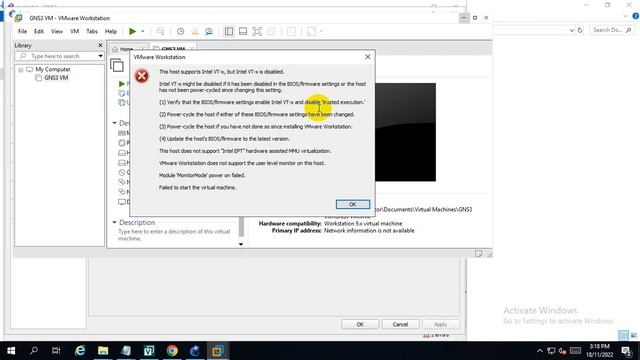The width and height of the screenshot is (640, 360).
Task: Open Google Chrome from the taskbar
Action: 172,351
